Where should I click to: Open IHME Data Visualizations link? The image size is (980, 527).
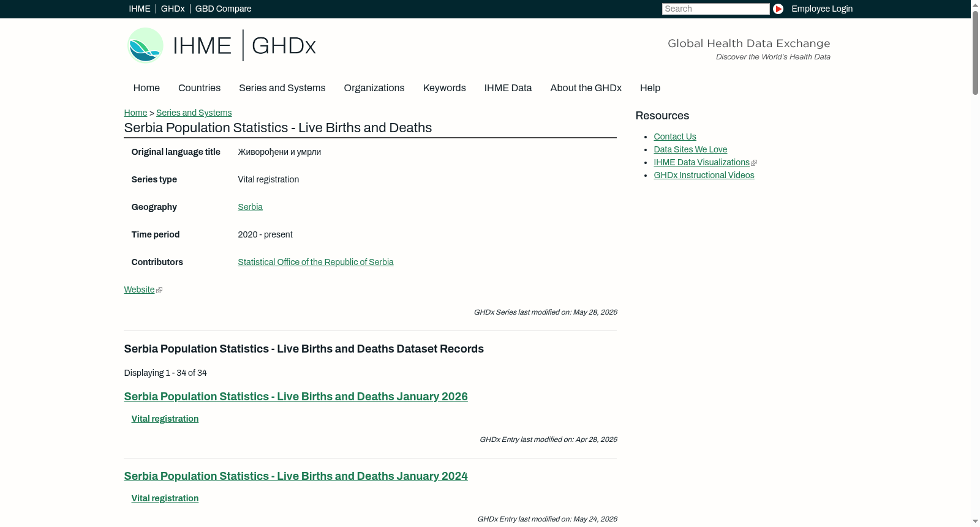tap(702, 162)
